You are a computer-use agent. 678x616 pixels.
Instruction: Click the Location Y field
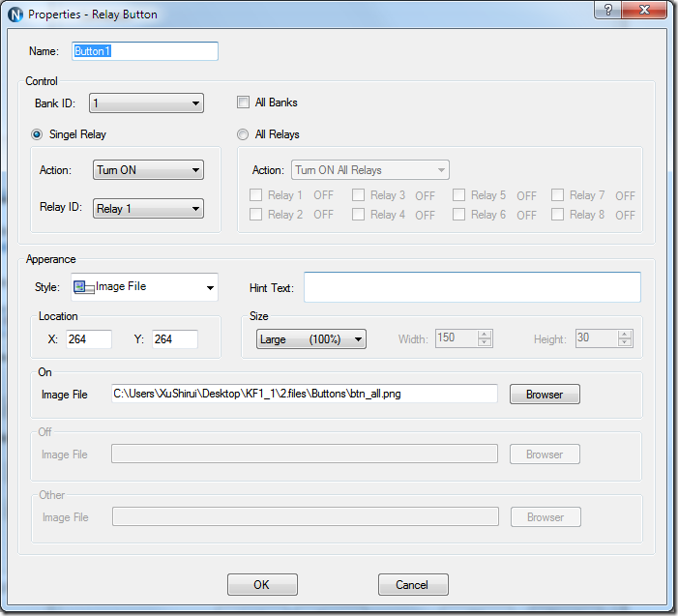tap(175, 339)
